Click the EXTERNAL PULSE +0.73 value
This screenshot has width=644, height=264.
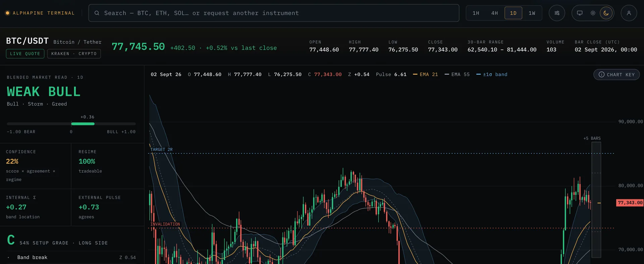pos(89,207)
